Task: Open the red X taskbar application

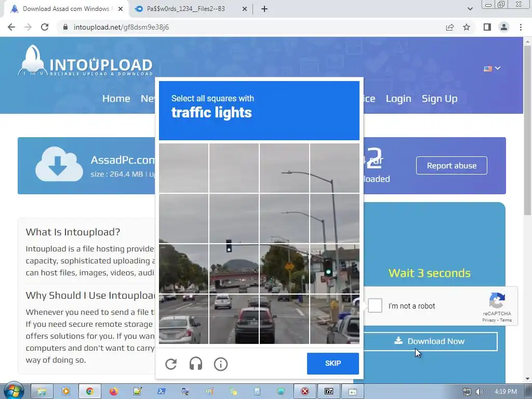Action: point(304,392)
